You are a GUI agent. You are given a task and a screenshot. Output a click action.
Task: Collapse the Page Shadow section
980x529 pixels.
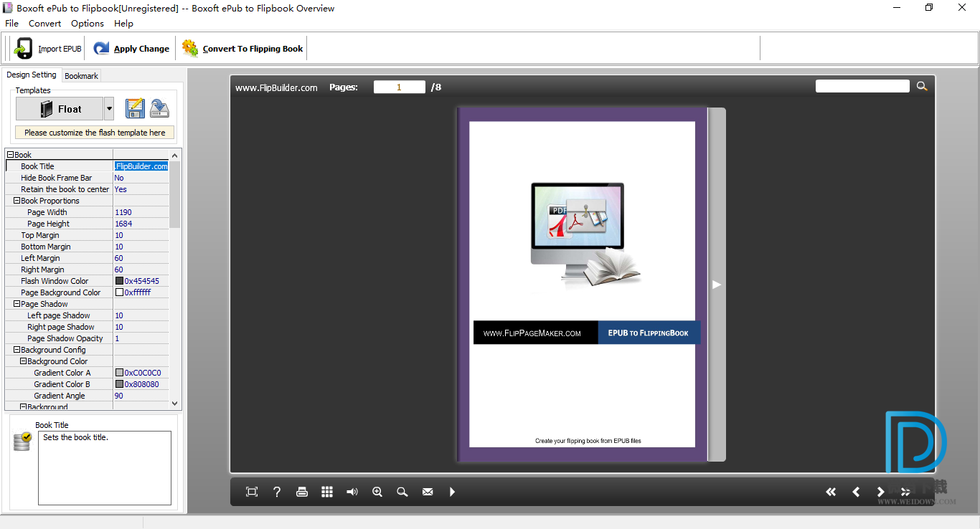(x=17, y=304)
